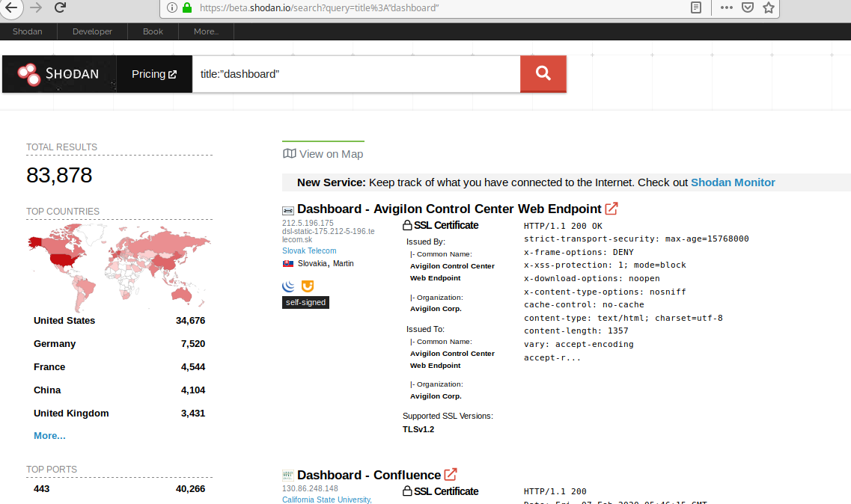Image resolution: width=851 pixels, height=504 pixels.
Task: Save page to Pocket icon
Action: tap(748, 7)
